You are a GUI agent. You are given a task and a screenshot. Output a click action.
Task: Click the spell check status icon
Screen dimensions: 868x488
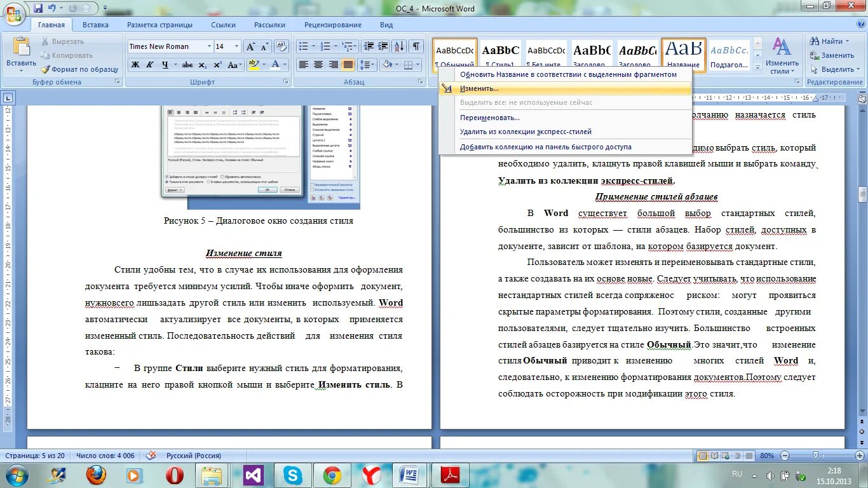click(x=151, y=456)
